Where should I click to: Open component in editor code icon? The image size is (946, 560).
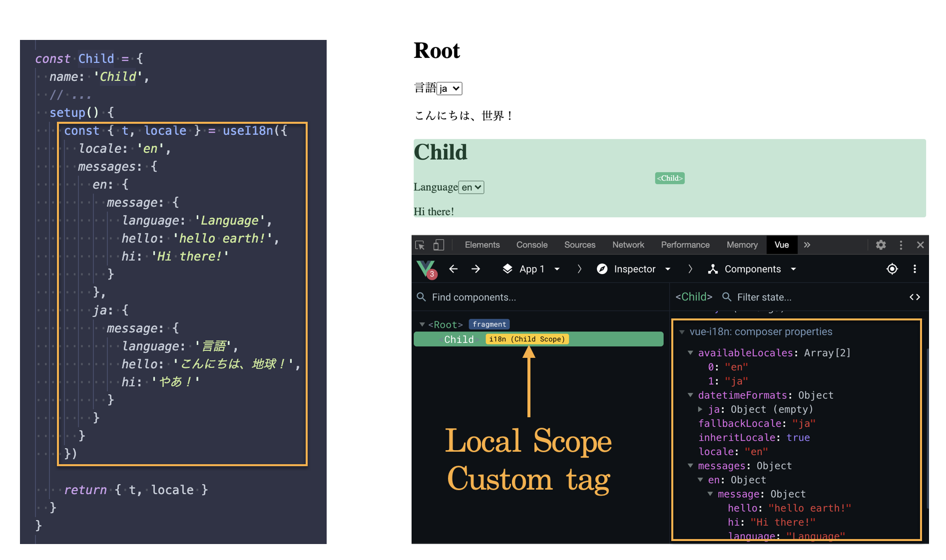coord(915,297)
